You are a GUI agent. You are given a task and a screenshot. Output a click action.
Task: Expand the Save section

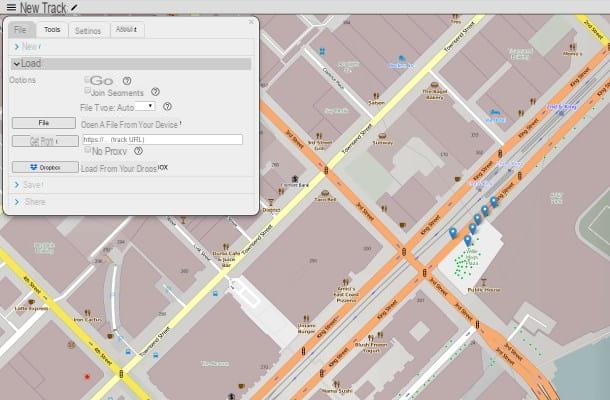[x=131, y=185]
